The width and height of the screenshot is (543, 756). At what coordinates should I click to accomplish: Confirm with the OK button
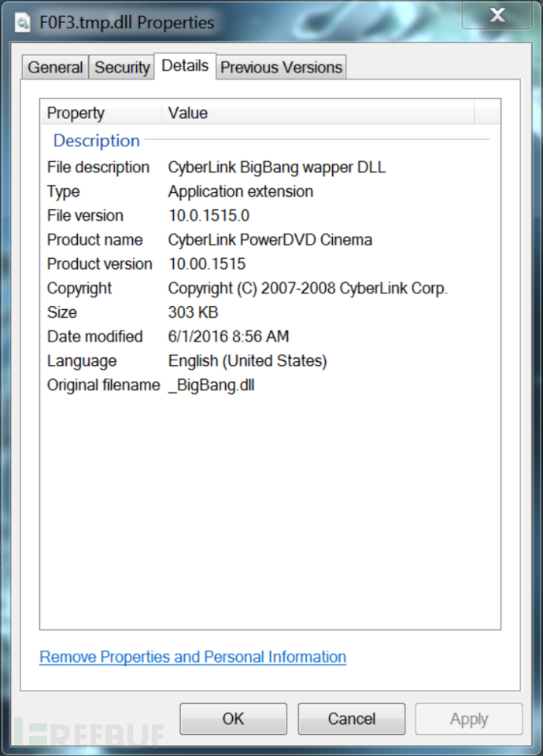[234, 719]
